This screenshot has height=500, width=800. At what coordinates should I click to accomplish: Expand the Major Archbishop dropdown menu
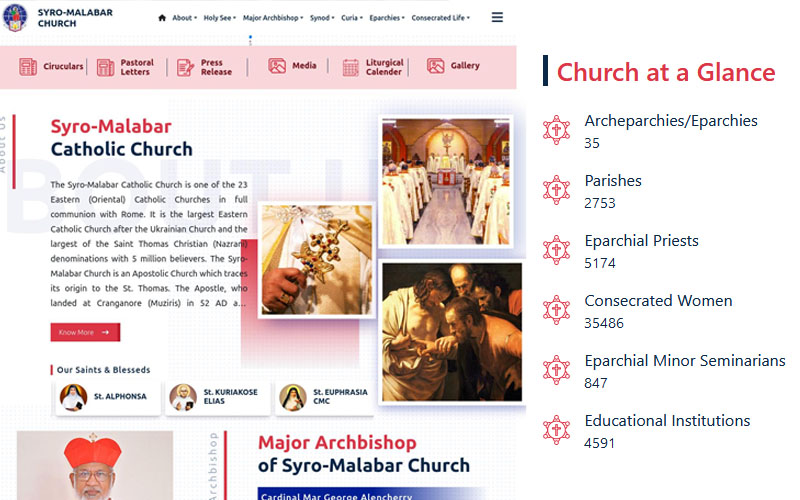[273, 18]
